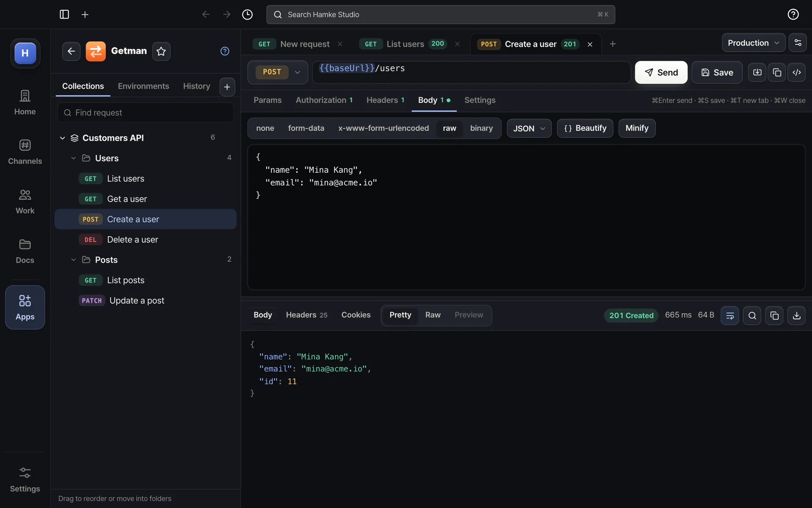
Task: Open new request tab with plus
Action: tap(612, 44)
